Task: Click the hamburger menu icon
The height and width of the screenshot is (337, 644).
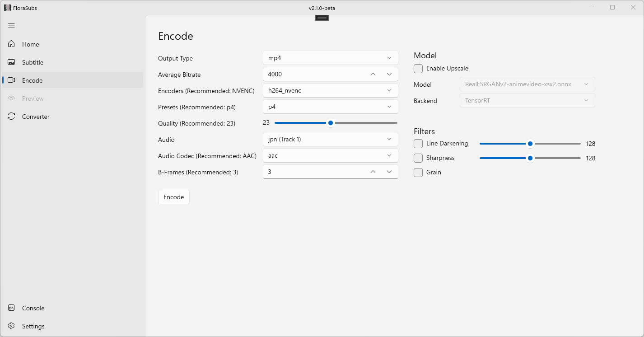Action: coord(11,26)
